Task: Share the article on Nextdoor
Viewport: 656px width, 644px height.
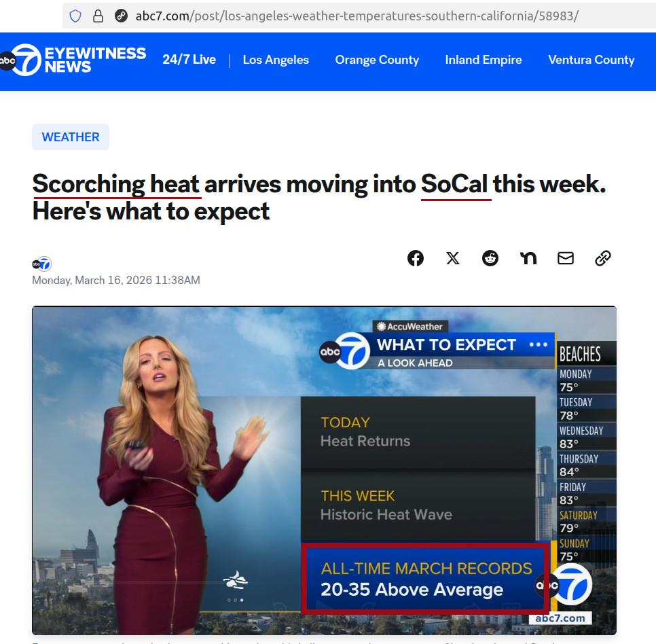Action: pos(528,258)
